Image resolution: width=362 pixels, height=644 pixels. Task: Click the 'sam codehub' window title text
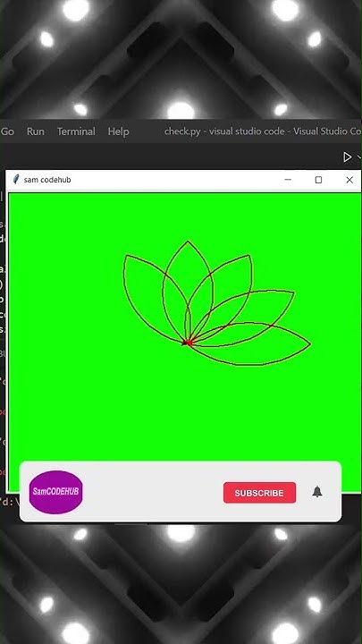point(47,180)
